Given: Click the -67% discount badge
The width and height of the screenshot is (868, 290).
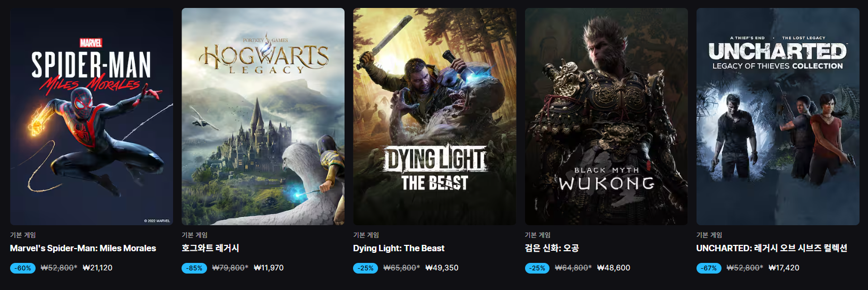Looking at the screenshot, I should click(x=709, y=268).
